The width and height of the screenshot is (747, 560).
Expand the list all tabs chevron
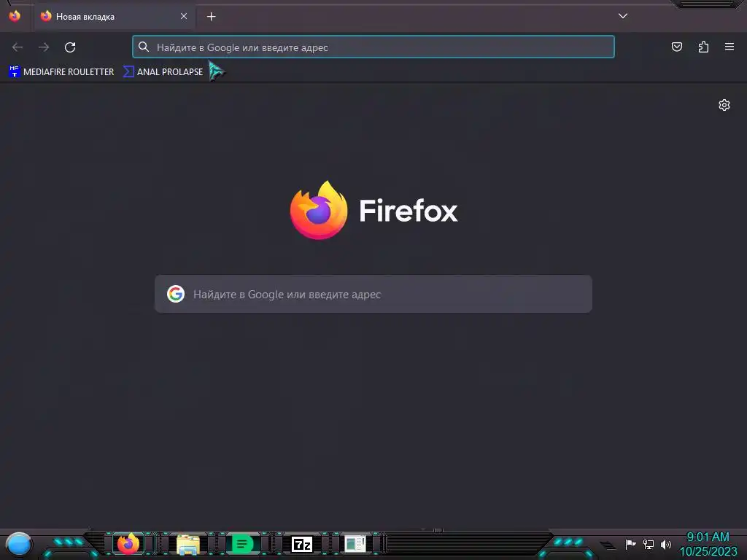[x=623, y=16]
